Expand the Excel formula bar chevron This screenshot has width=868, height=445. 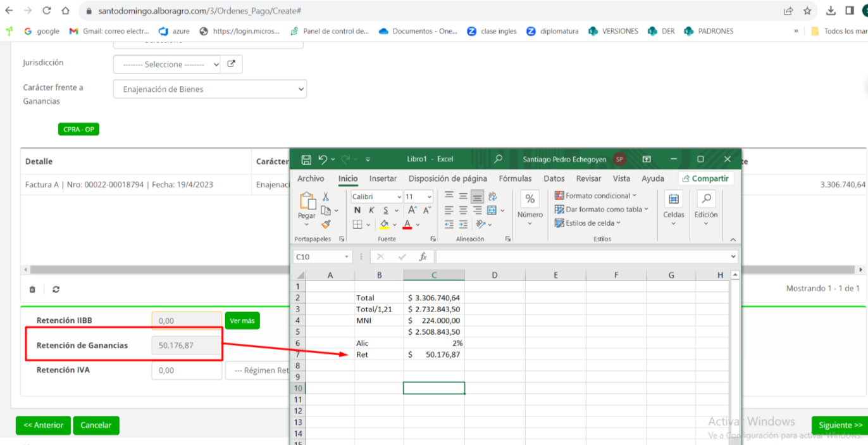(x=734, y=257)
